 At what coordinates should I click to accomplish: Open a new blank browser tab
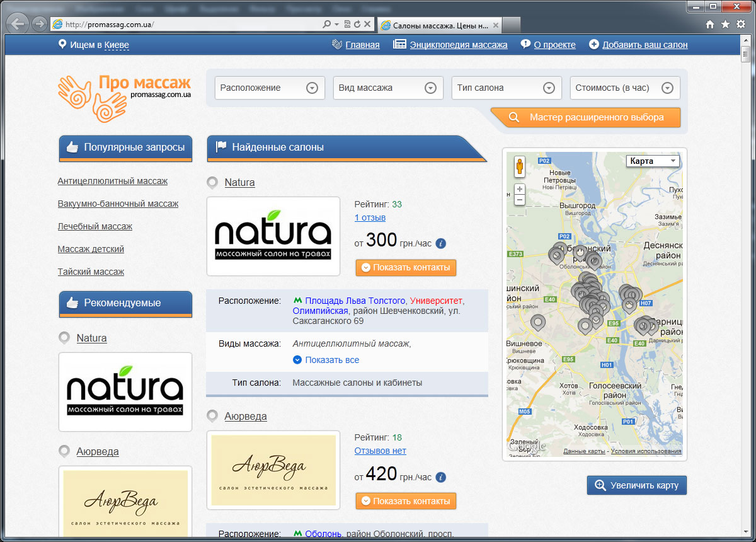click(x=512, y=25)
